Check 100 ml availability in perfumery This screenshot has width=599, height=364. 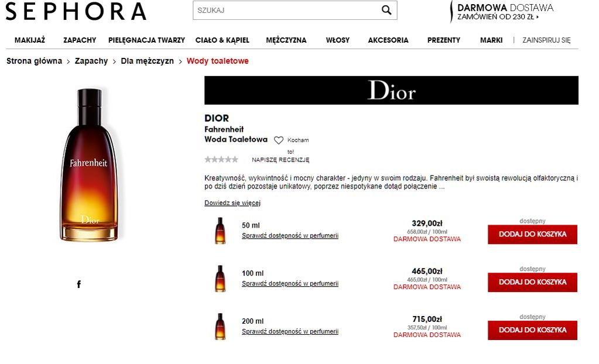tap(290, 283)
